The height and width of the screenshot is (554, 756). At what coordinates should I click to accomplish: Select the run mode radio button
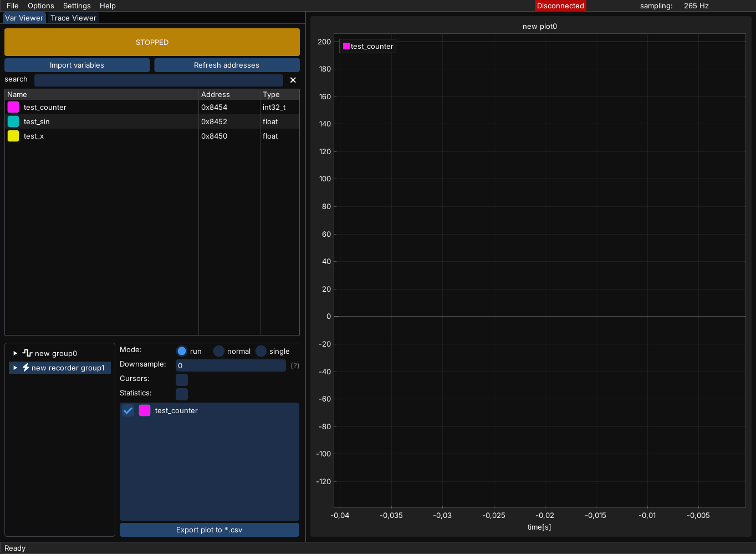[182, 351]
